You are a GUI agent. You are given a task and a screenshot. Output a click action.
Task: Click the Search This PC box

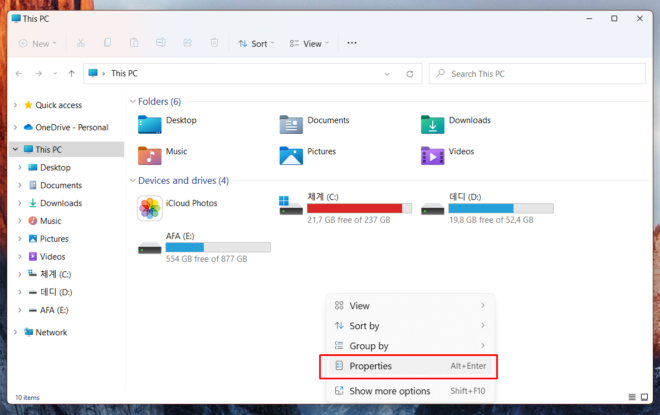[x=538, y=74]
